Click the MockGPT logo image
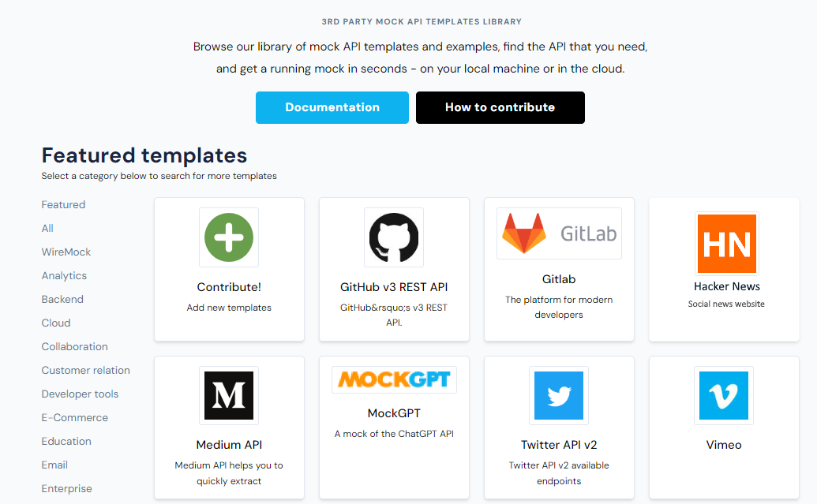The height and width of the screenshot is (504, 817). pos(394,379)
